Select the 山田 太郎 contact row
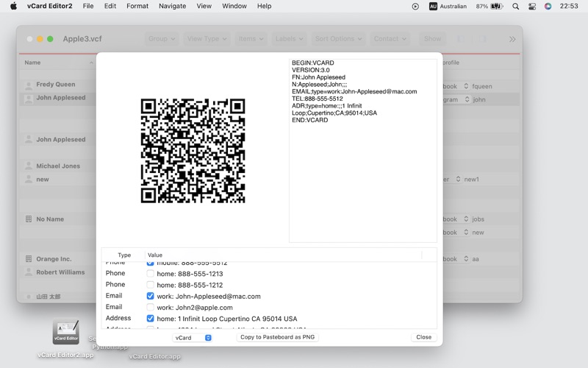Viewport: 588px width, 368px height. 59,297
